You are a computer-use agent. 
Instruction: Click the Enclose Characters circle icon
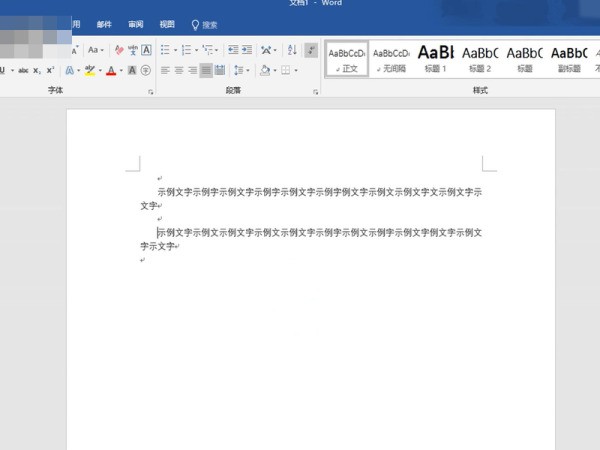point(146,70)
